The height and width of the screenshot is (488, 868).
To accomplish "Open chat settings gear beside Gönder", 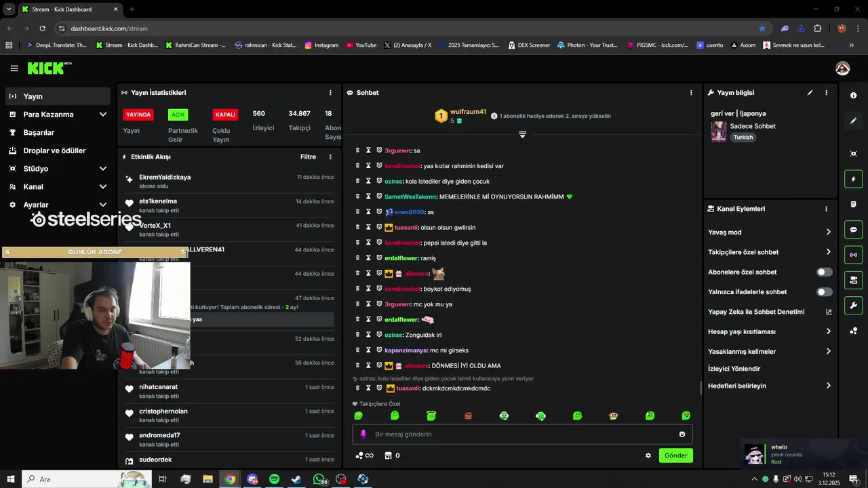I will [x=648, y=455].
